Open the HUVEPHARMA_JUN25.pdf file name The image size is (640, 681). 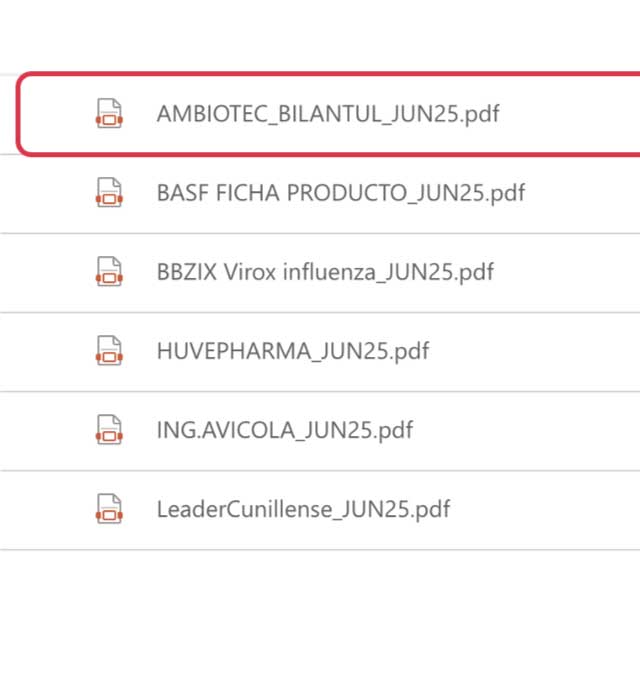292,351
